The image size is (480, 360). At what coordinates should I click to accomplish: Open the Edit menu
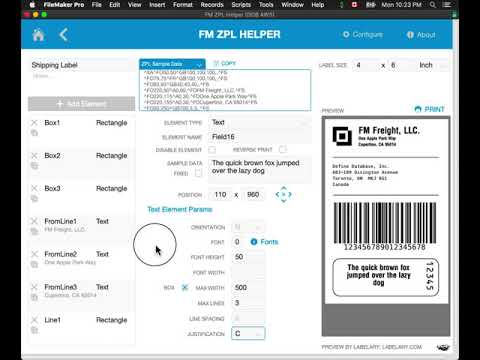coord(115,5)
